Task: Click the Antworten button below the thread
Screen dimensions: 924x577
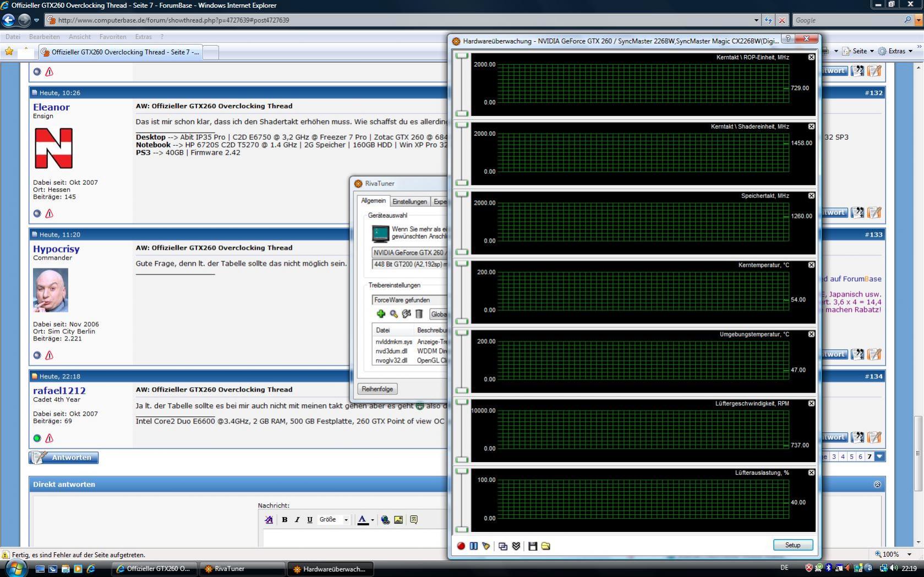Action: [64, 458]
